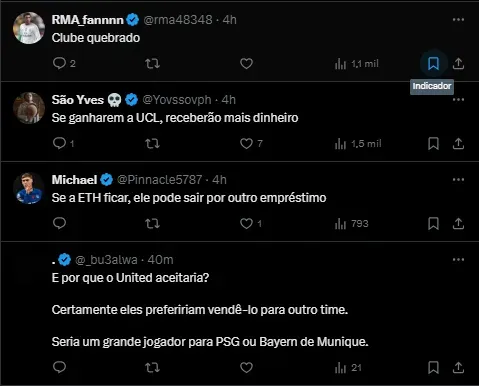
Task: View analytics showing 1,5 mil views
Action: [x=358, y=144]
